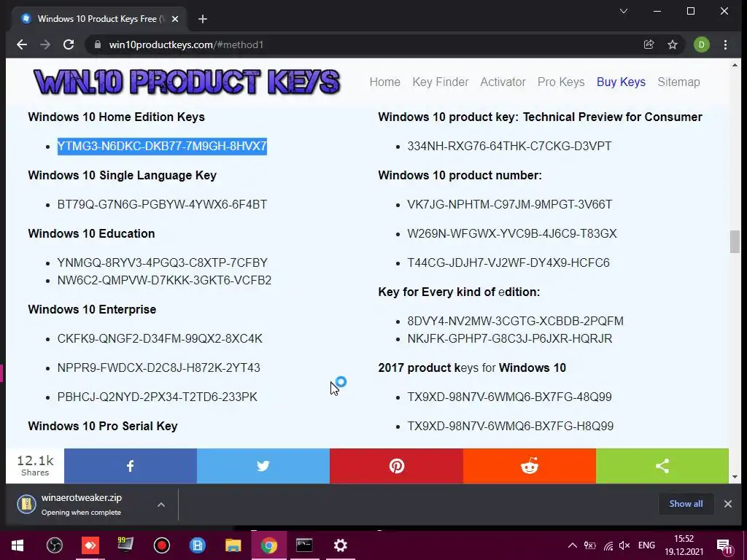This screenshot has height=560, width=747.
Task: Click key YNMGQ-8RYV3-4PGQ3-C8XTP-7CFBY
Action: pos(163,262)
